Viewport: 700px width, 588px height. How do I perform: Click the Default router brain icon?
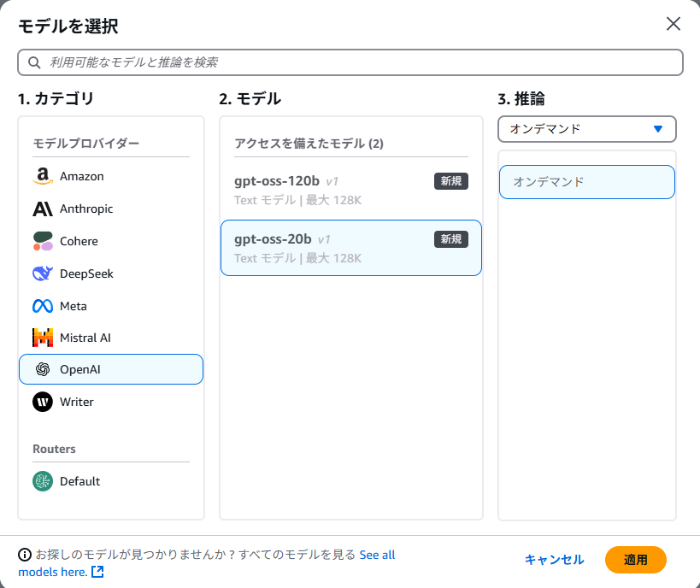tap(43, 481)
